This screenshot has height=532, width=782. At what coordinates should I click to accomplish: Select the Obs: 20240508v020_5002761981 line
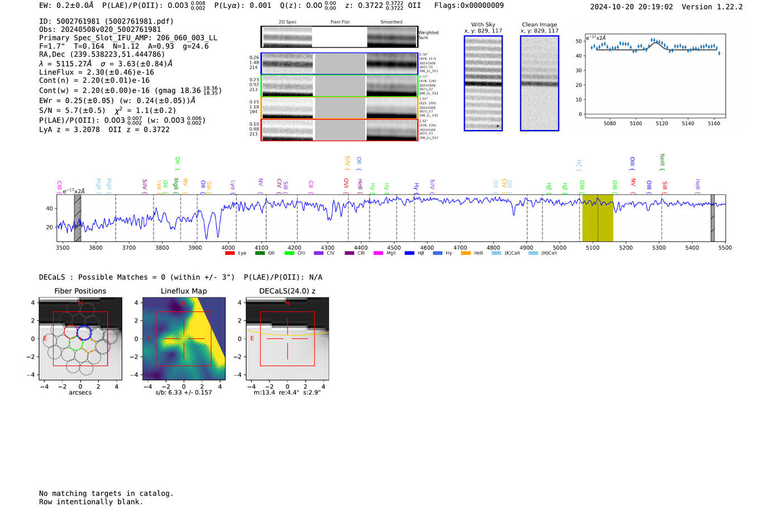100,30
